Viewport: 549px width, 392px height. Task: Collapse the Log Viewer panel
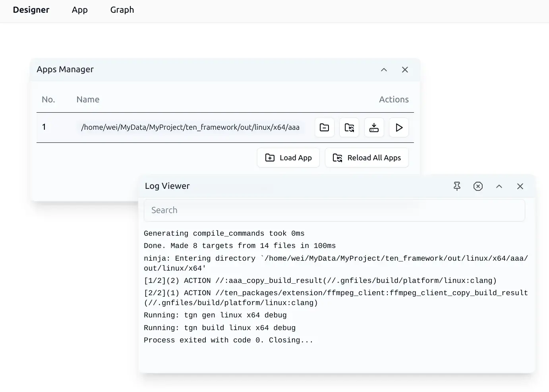coord(499,186)
